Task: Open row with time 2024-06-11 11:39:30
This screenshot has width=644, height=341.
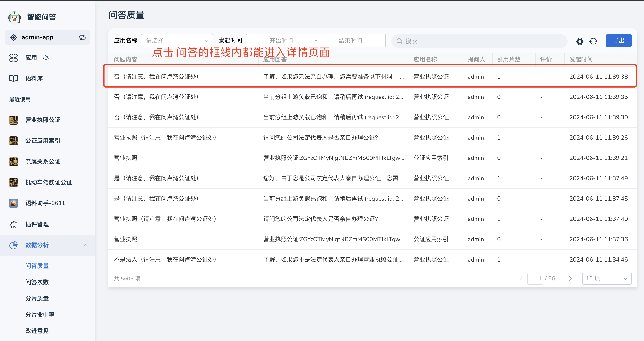Action: 372,117
